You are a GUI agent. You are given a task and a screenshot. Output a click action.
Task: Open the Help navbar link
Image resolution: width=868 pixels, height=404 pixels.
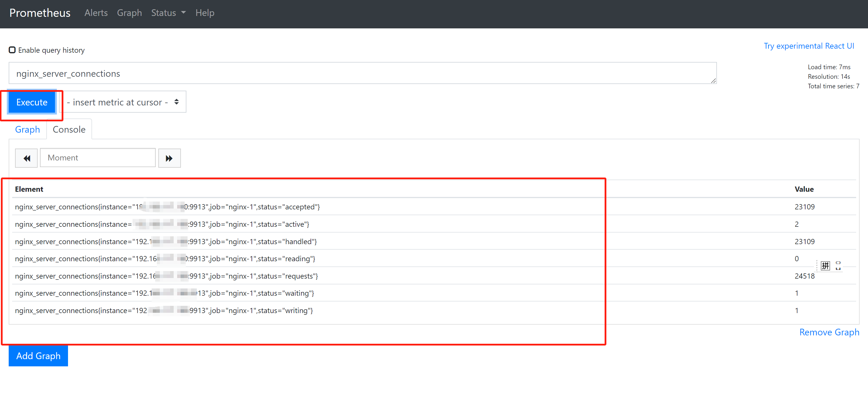click(205, 13)
